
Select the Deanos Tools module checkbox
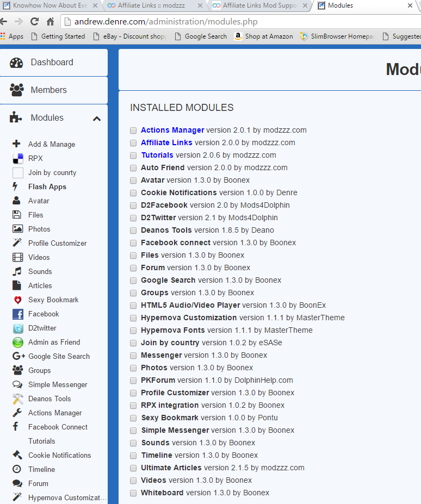click(x=133, y=231)
